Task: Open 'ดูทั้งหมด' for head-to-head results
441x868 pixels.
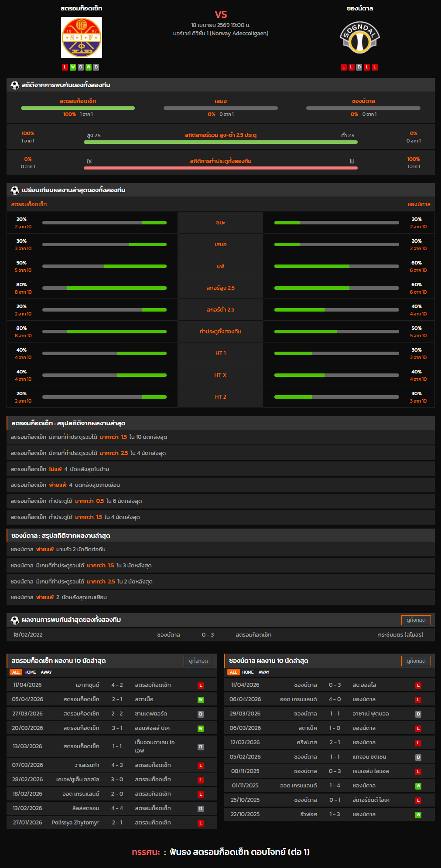Action: click(x=416, y=620)
